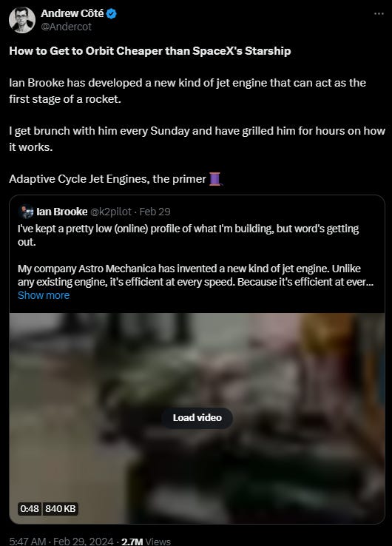
Task: Open the Andrew Côté display name
Action: [72, 13]
